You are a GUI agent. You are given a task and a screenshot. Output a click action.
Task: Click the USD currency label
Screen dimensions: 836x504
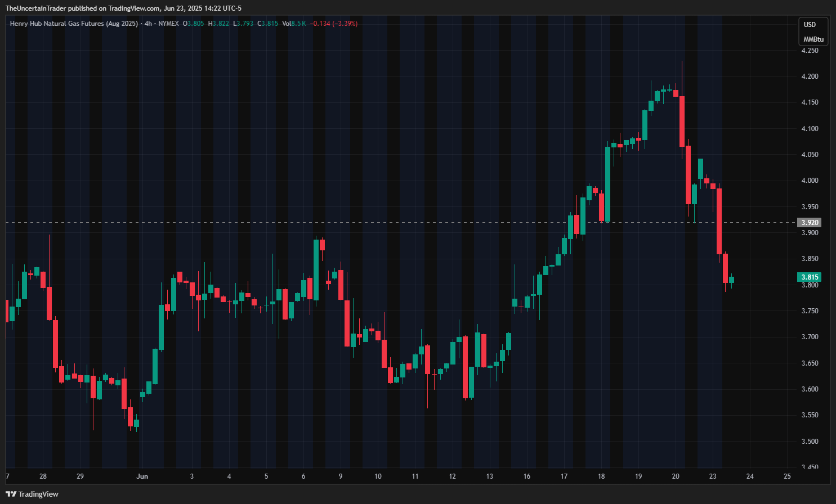click(810, 25)
